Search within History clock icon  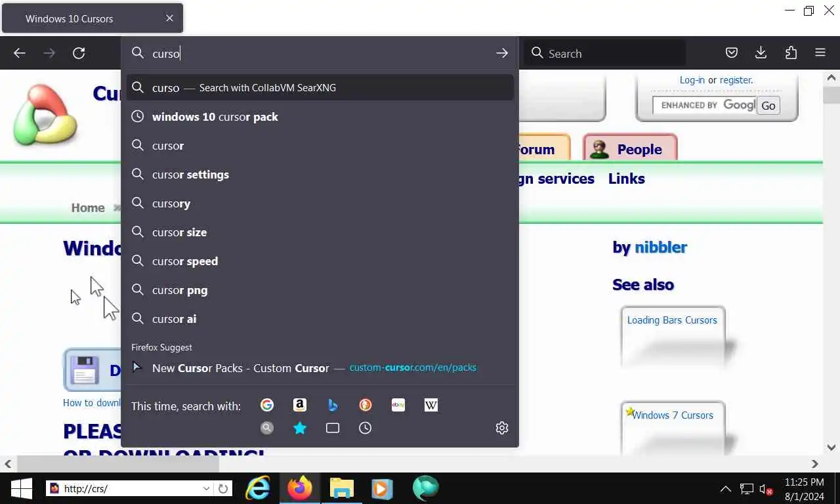point(366,428)
